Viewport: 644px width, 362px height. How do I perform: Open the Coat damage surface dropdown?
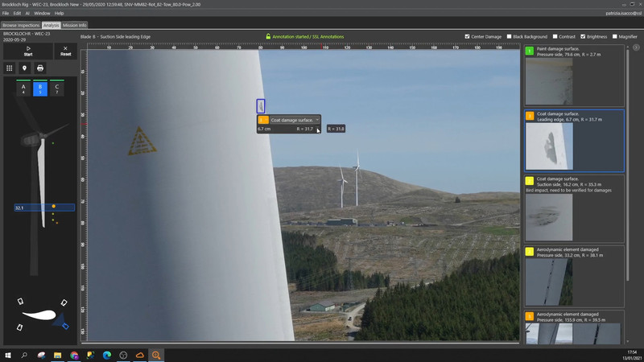click(317, 120)
